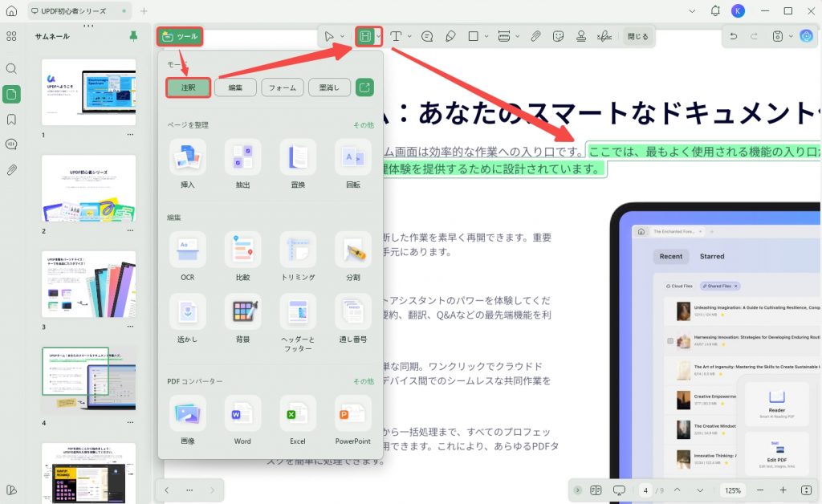This screenshot has width=822, height=504.
Task: Select the 注釈 (Comment) mode
Action: 188,87
